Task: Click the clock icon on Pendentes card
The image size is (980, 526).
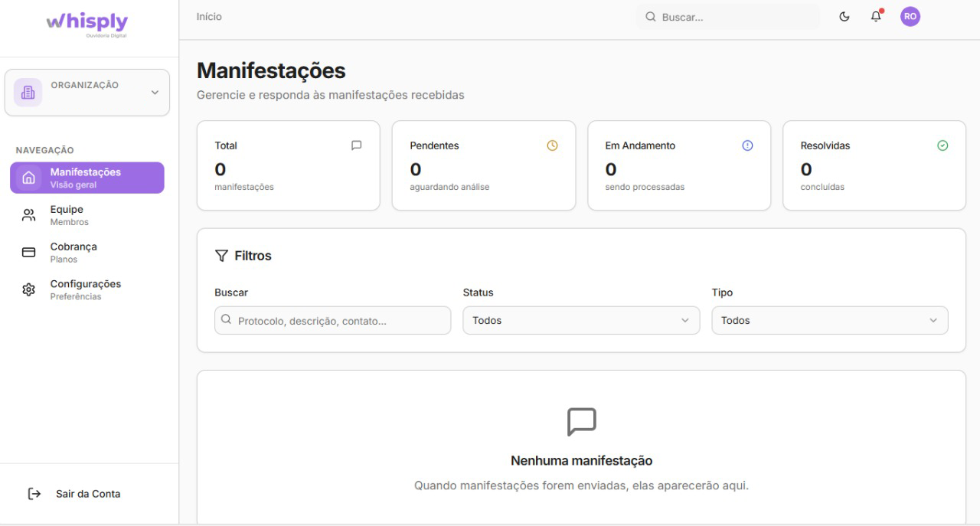Action: click(552, 145)
